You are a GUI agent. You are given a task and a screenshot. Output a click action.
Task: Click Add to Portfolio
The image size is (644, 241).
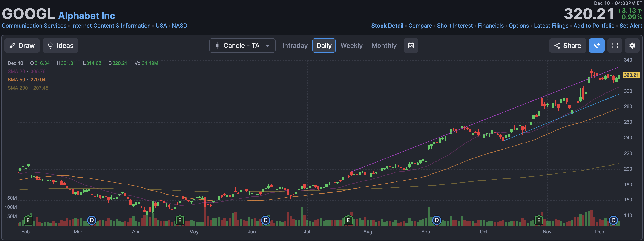click(594, 26)
